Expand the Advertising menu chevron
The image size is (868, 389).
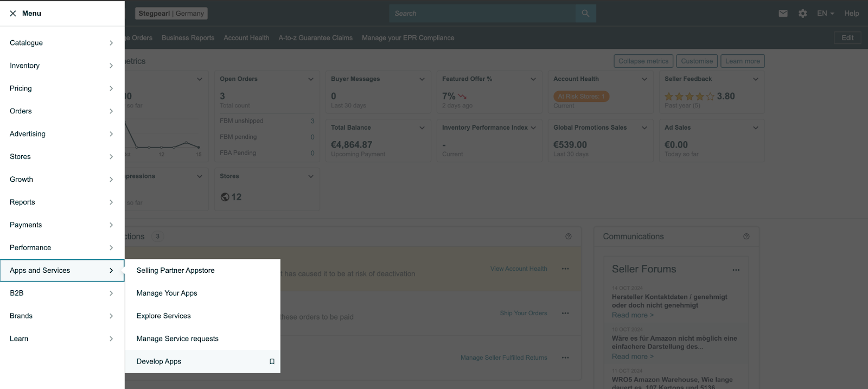coord(111,134)
